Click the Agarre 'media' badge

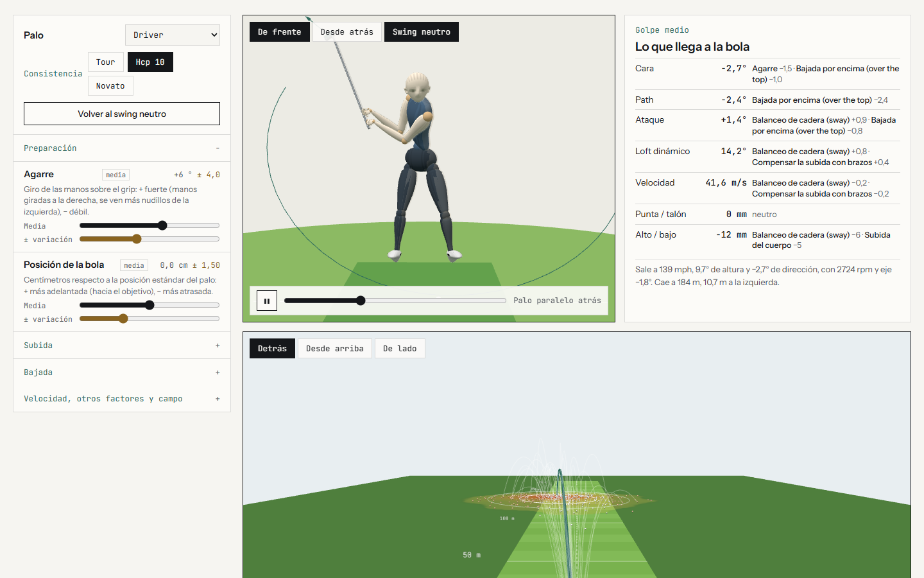[116, 175]
